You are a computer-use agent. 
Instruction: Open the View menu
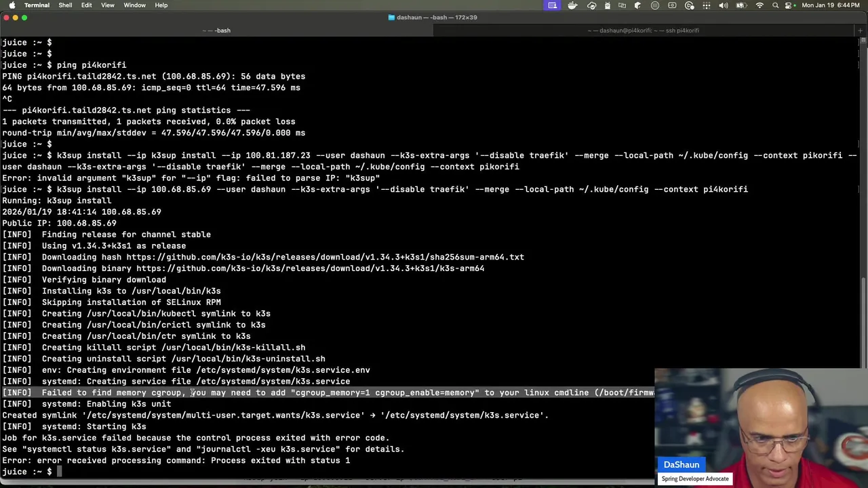(108, 5)
